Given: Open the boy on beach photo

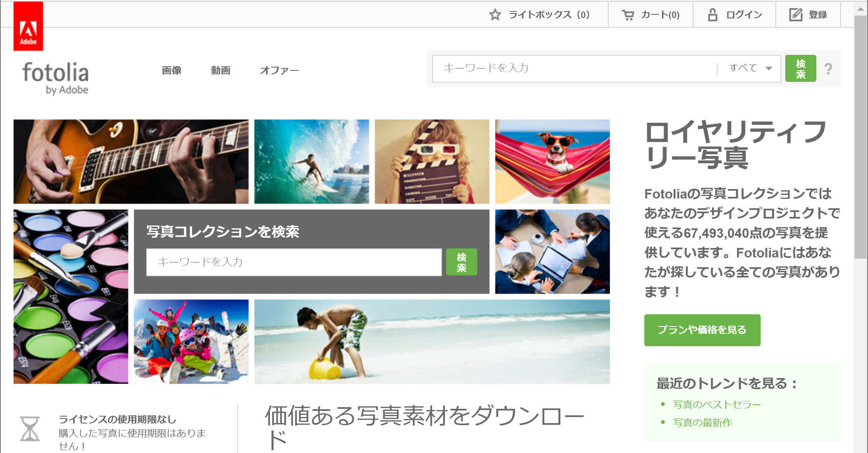Looking at the screenshot, I should pos(432,342).
